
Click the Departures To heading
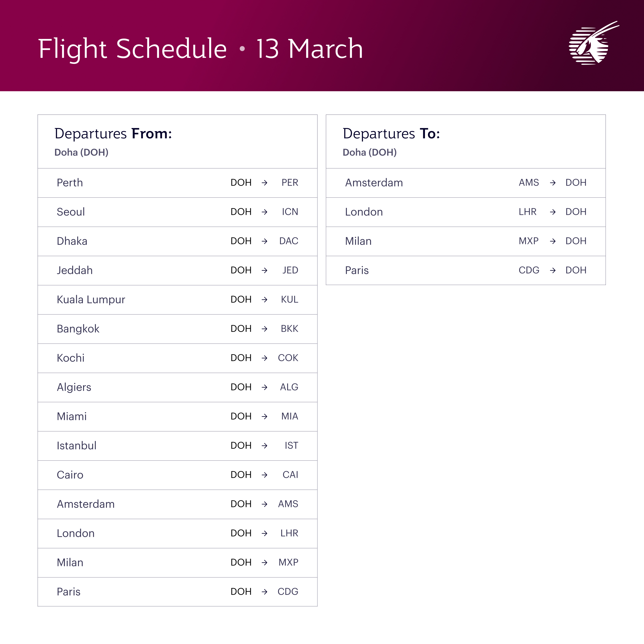click(x=391, y=134)
